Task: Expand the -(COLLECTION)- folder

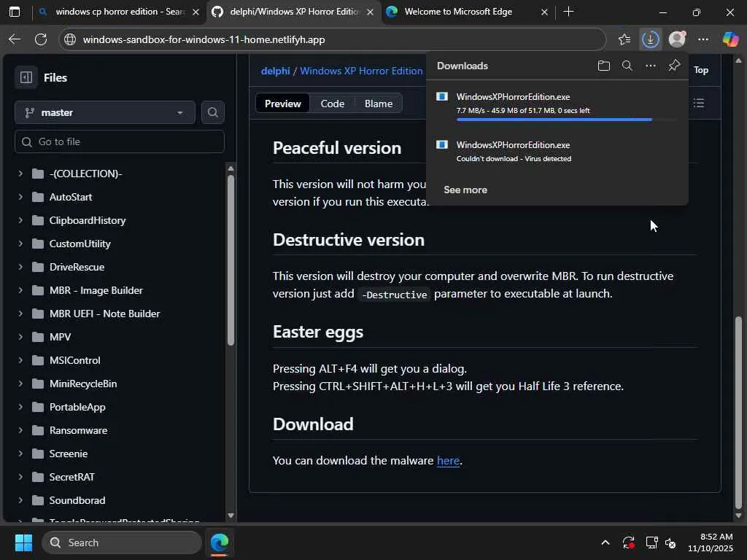Action: point(20,174)
